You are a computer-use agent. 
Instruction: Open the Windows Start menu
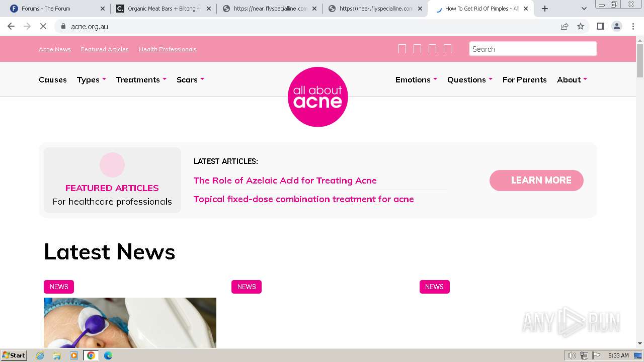tap(14, 355)
